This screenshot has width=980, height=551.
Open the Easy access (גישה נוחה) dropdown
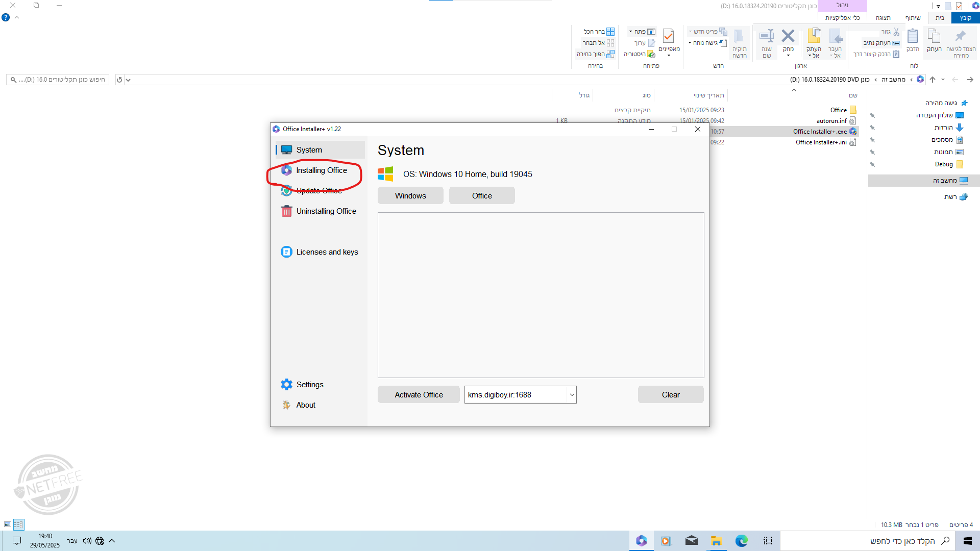point(707,43)
